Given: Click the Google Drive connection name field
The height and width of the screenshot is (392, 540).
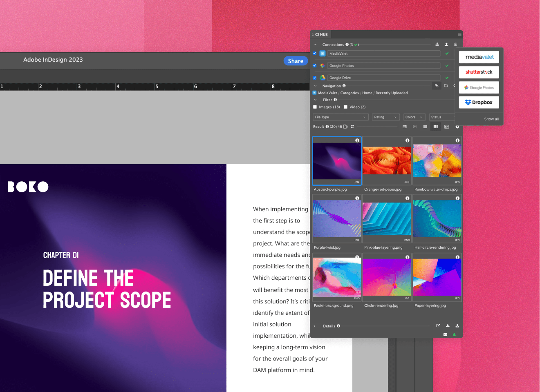Looking at the screenshot, I should [x=384, y=78].
